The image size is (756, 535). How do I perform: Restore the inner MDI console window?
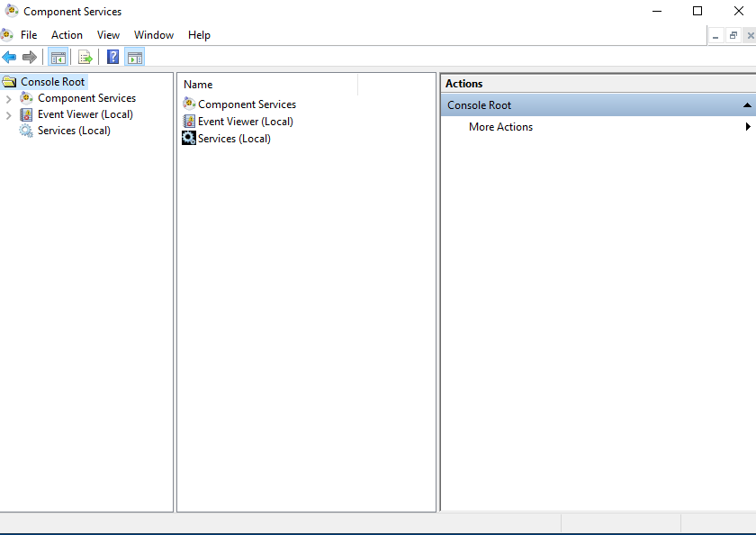[733, 36]
